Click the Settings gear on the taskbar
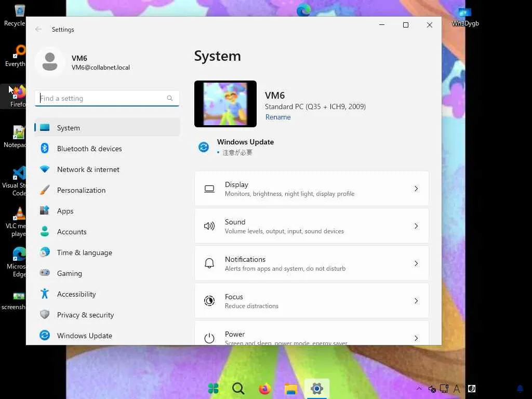The width and height of the screenshot is (532, 399). (x=317, y=389)
